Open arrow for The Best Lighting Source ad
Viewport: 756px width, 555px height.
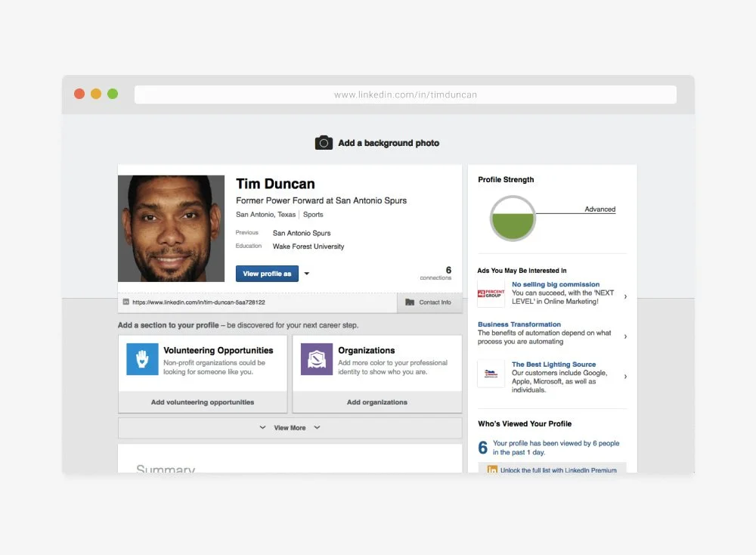(x=625, y=377)
